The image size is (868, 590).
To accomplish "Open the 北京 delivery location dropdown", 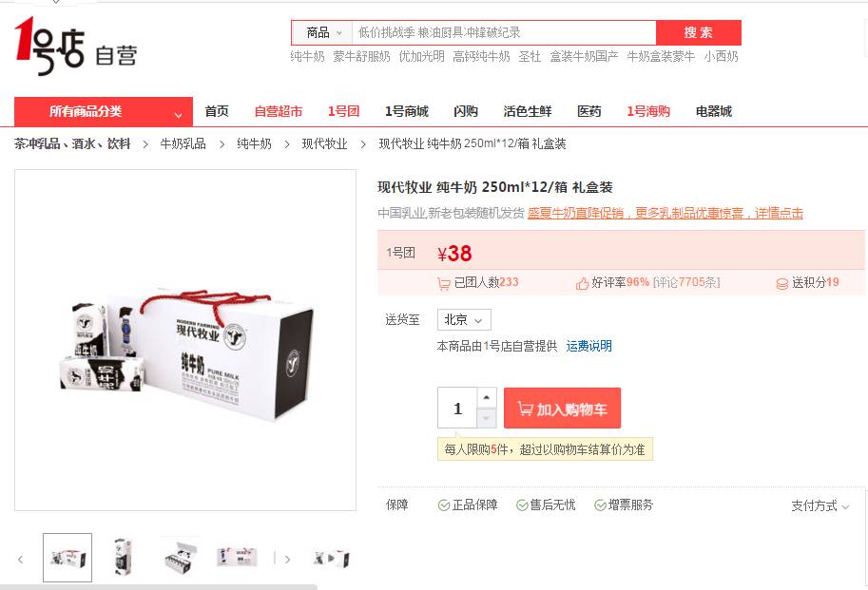I will click(x=464, y=319).
